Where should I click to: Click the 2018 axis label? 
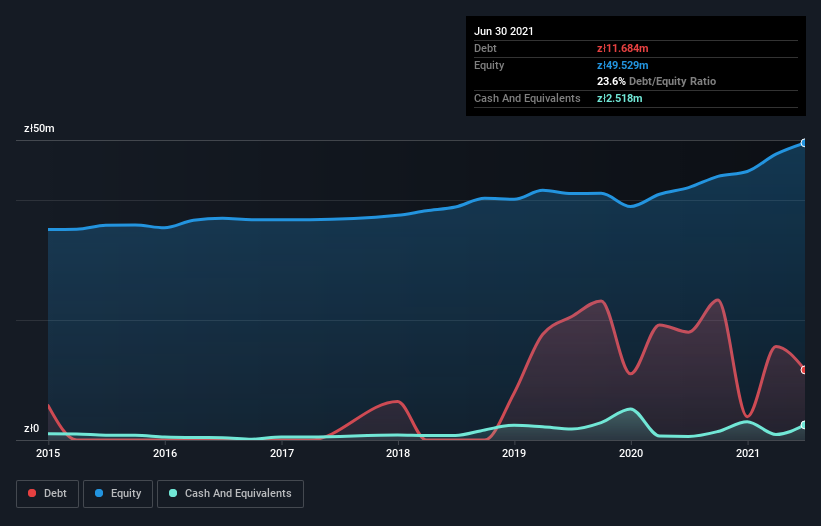tap(398, 453)
